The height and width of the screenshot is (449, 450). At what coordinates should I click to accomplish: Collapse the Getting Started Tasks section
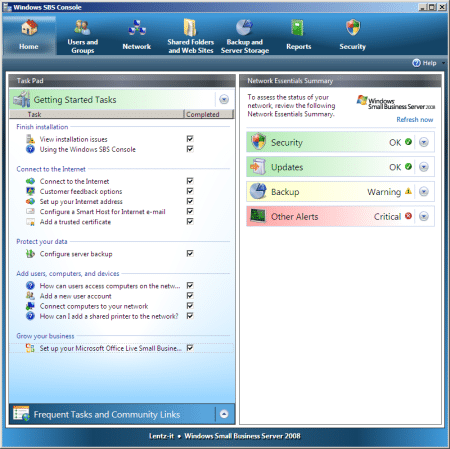224,99
